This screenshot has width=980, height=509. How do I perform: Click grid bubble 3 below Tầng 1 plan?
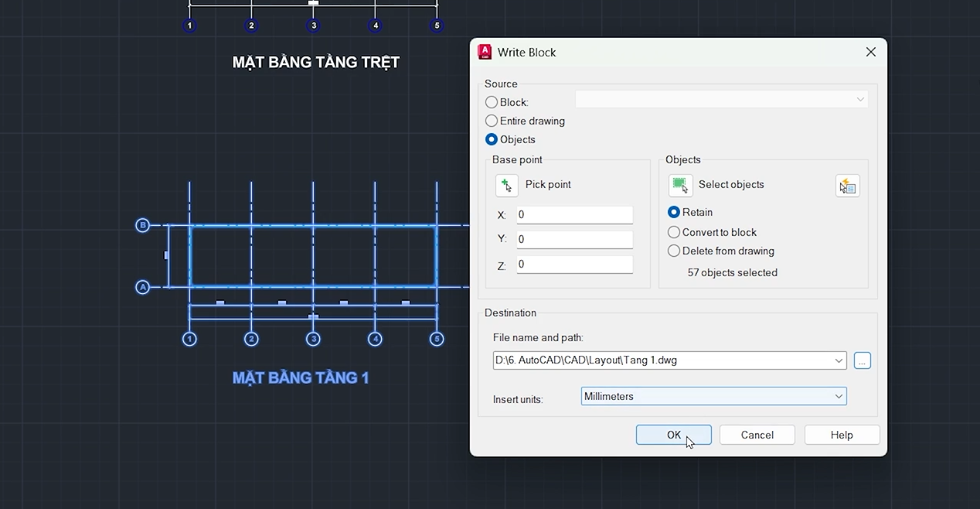tap(313, 339)
